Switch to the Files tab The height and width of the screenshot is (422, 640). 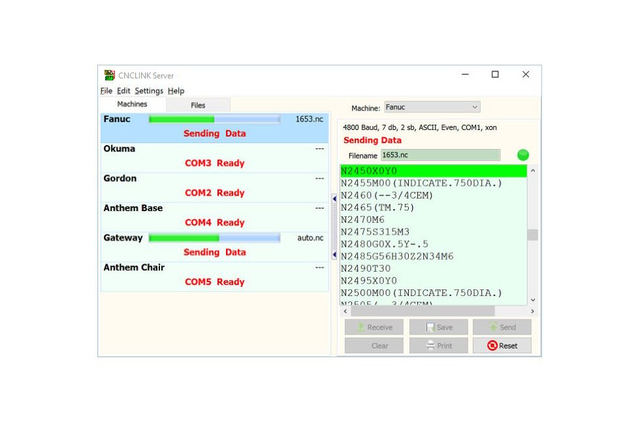[x=198, y=105]
